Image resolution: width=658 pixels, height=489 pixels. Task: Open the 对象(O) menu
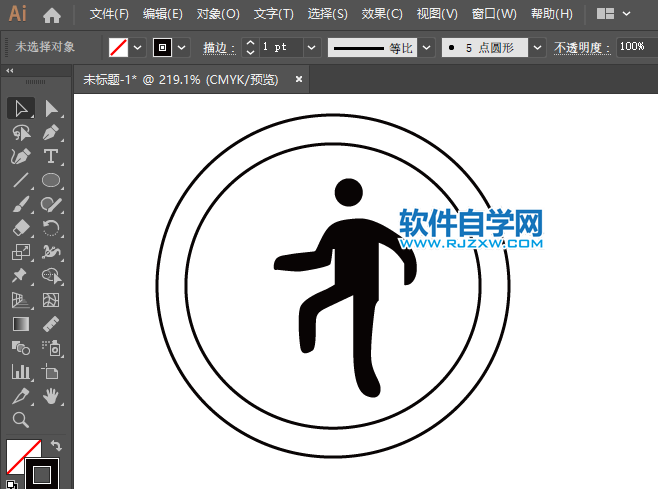tap(218, 14)
